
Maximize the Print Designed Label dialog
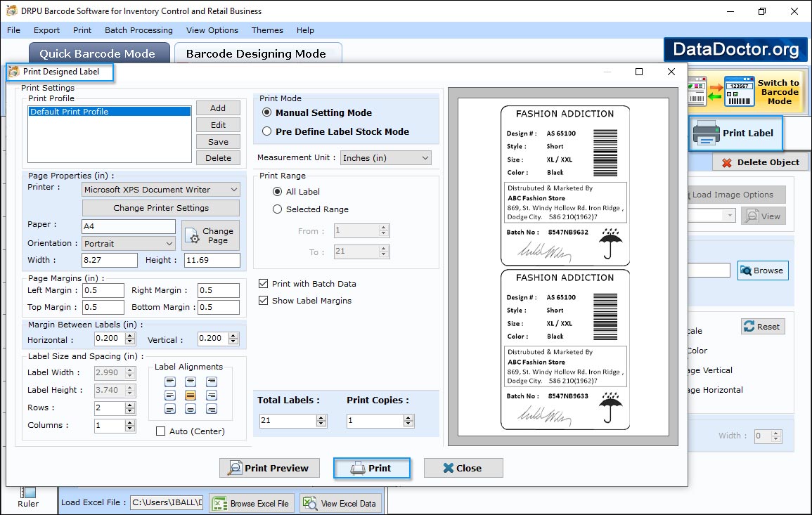pyautogui.click(x=639, y=72)
